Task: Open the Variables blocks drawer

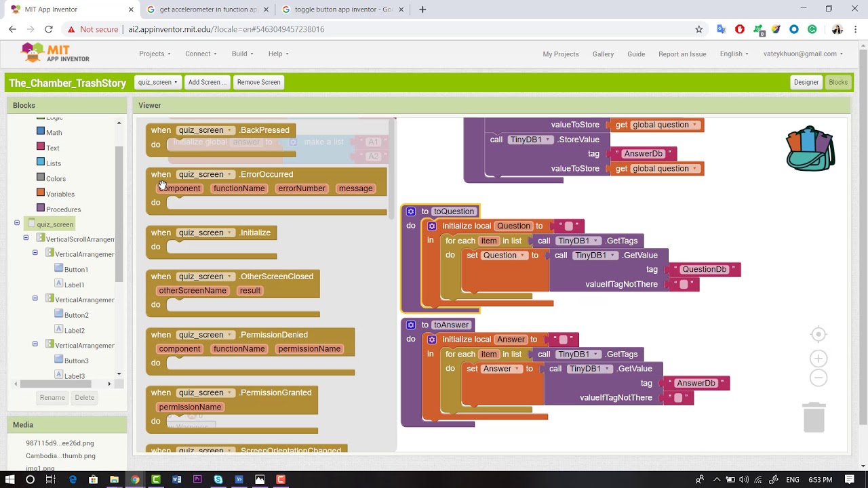Action: (60, 194)
